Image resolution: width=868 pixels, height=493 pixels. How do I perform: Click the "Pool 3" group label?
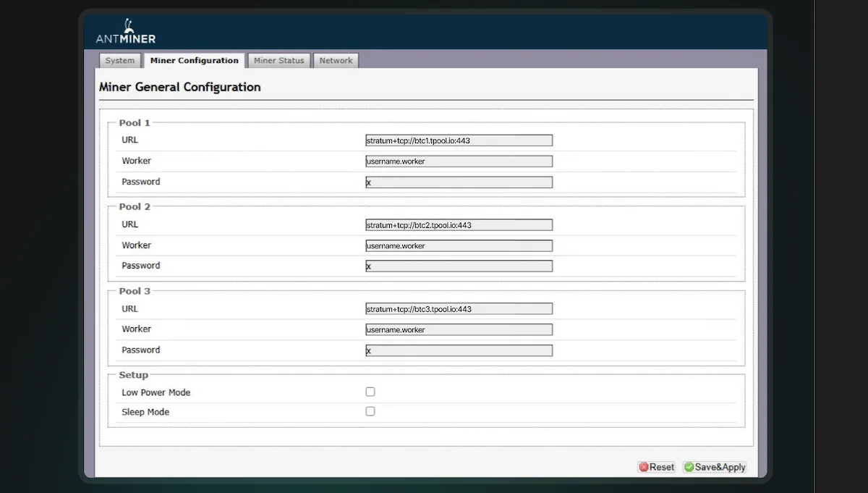135,291
